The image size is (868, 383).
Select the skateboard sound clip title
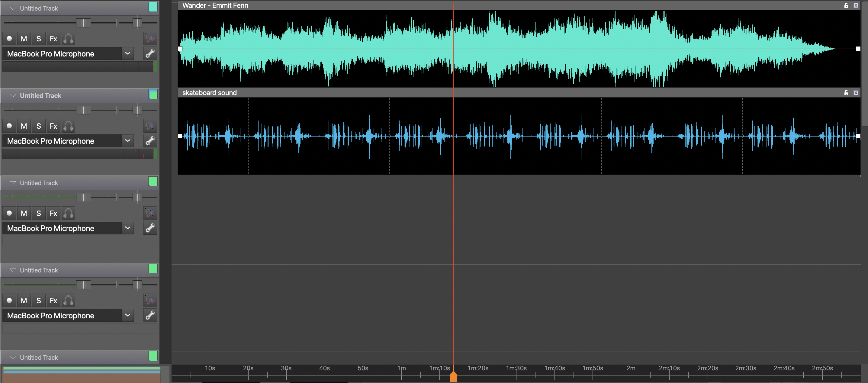click(x=210, y=93)
